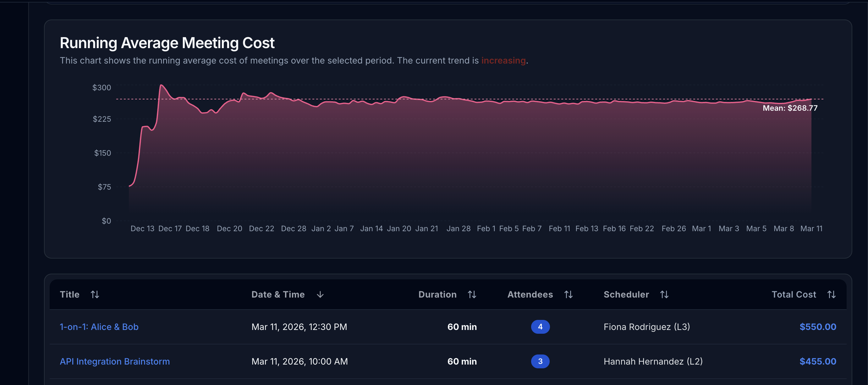Click the Title column header
The width and height of the screenshot is (868, 385).
[x=69, y=295]
